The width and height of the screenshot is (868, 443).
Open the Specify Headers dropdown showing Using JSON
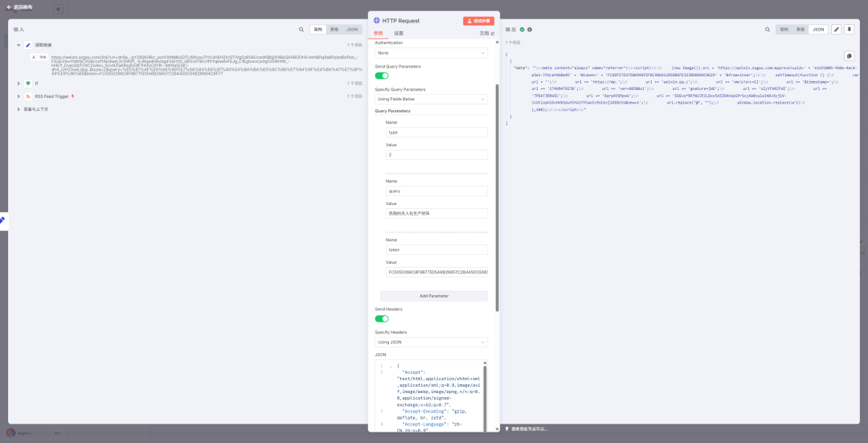click(x=432, y=342)
